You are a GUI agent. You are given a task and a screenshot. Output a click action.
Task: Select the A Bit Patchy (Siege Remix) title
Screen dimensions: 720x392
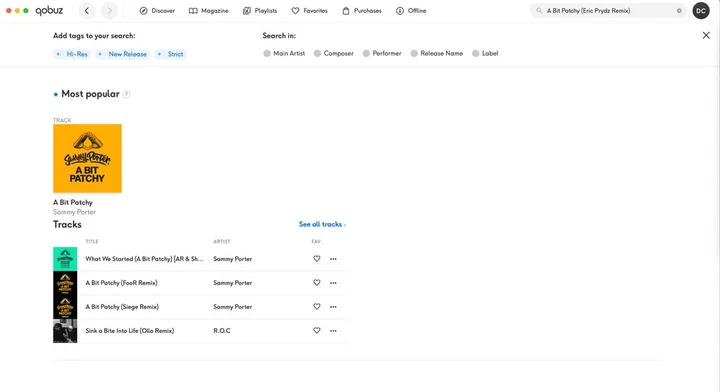[122, 307]
